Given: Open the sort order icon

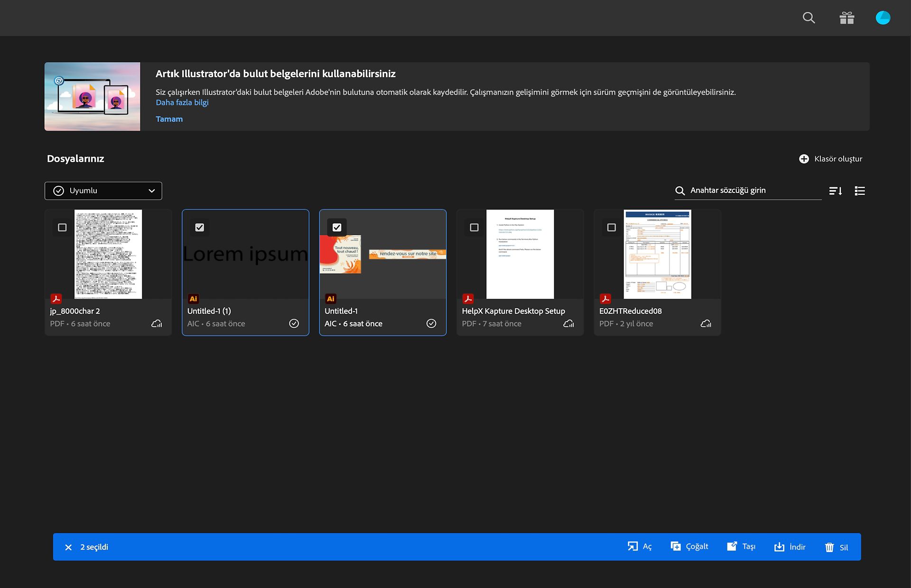Looking at the screenshot, I should click(836, 191).
